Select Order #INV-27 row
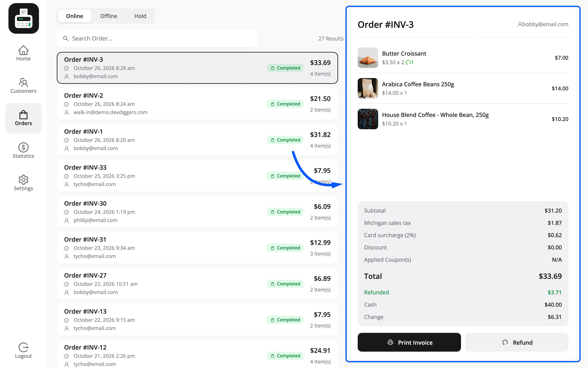Screen dimensions: 588x368 click(197, 284)
